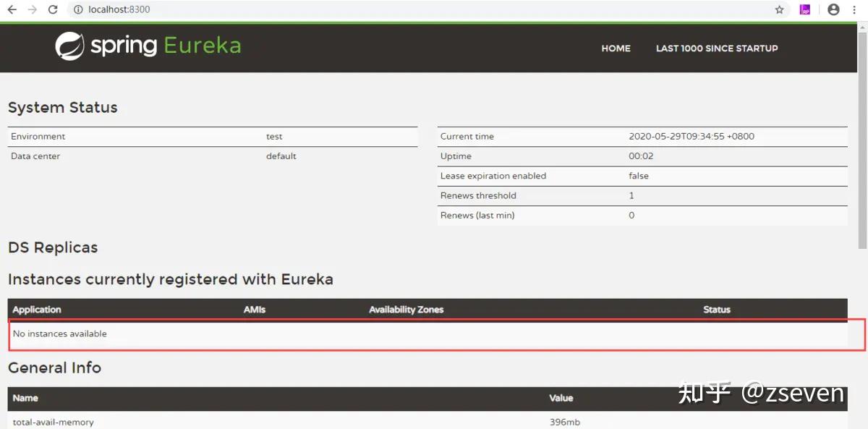Viewport: 868px width, 429px height.
Task: Reload the Eureka dashboard page
Action: (x=51, y=9)
